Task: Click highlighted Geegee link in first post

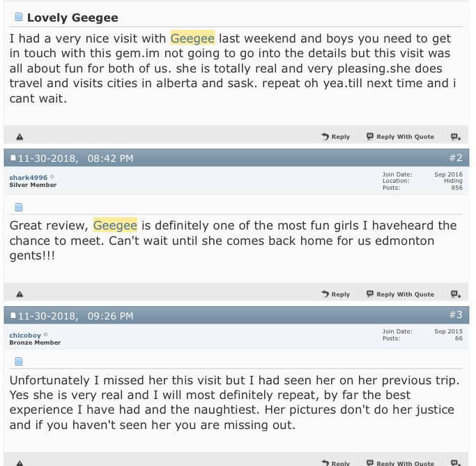Action: [x=192, y=38]
